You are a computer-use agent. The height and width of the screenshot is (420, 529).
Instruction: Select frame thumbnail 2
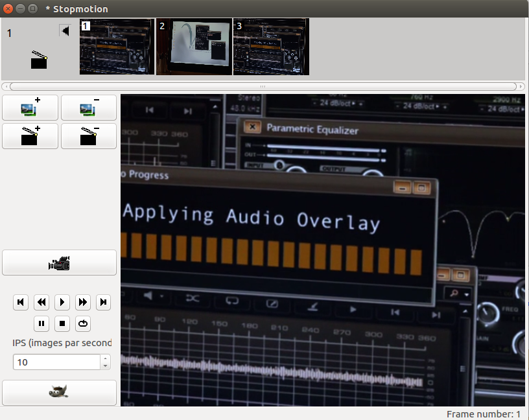194,47
